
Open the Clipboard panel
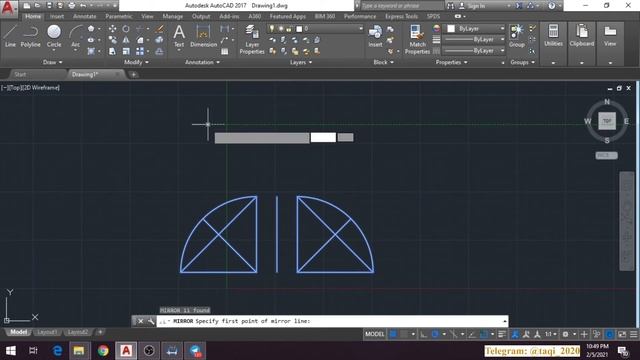(x=582, y=35)
